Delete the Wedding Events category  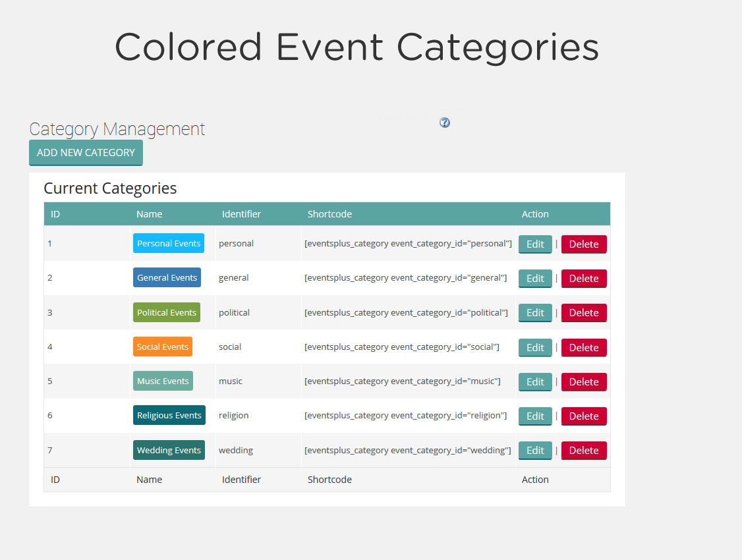point(583,450)
